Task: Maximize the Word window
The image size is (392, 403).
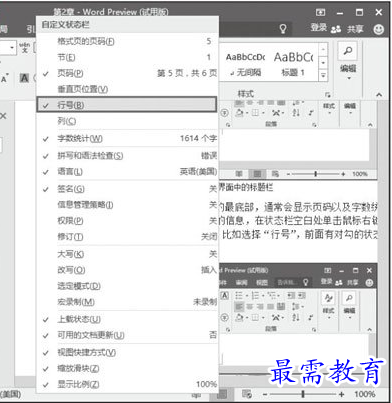Action: [359, 12]
